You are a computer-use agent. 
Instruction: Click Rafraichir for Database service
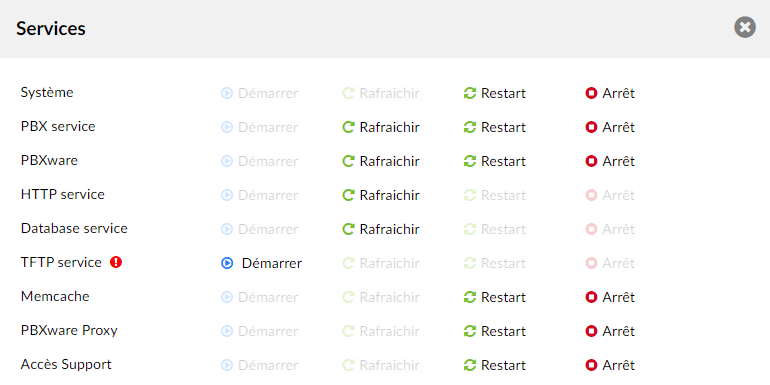[381, 229]
